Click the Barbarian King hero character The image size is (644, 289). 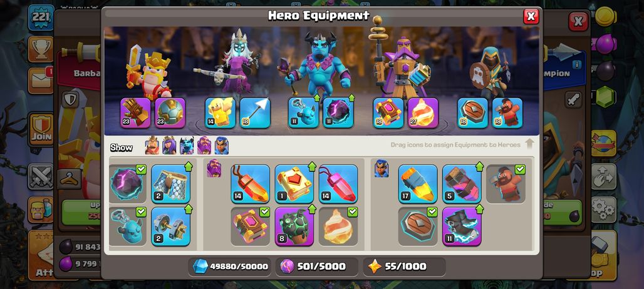pyautogui.click(x=148, y=73)
